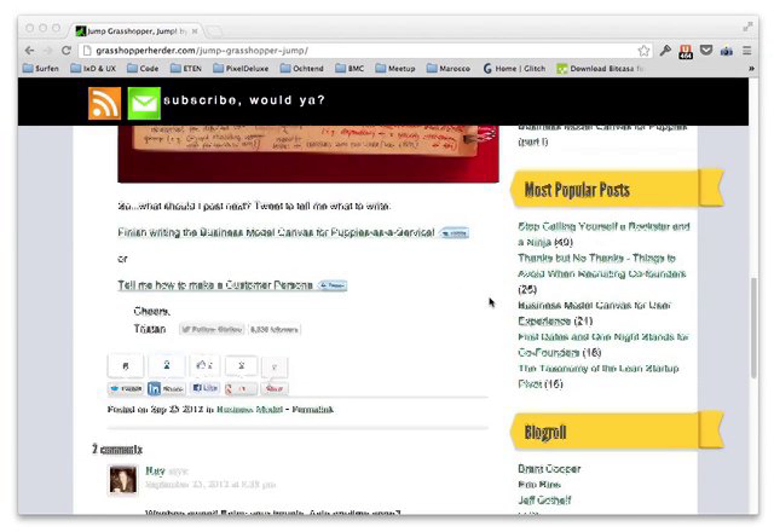Click the Pinterest Pin it button
Viewport: 774px width, 532px height.
(x=274, y=388)
